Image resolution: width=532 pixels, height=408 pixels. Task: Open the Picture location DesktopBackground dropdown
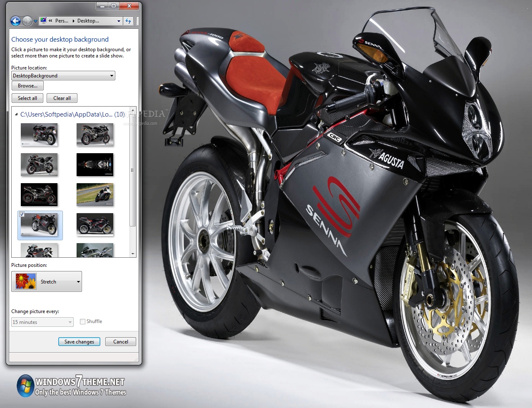63,75
